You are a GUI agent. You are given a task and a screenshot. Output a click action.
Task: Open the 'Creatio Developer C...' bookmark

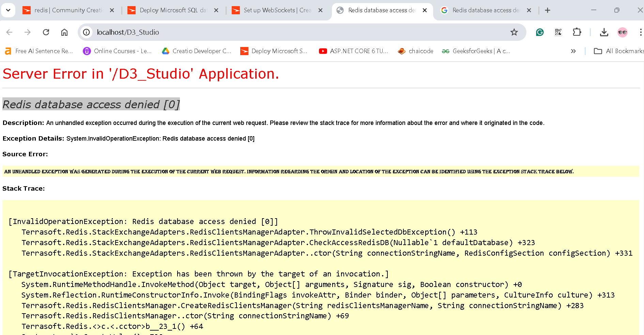(x=197, y=51)
